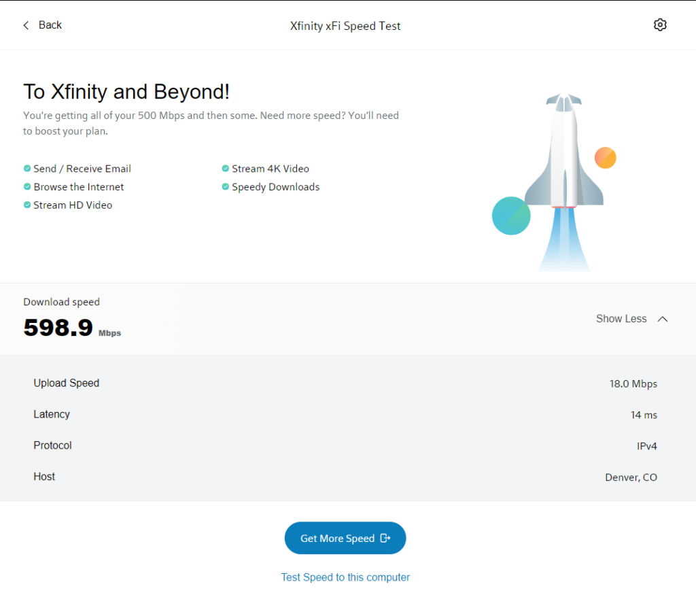Click the checkmark next to Browse the Internet
This screenshot has width=696, height=616.
(x=27, y=186)
